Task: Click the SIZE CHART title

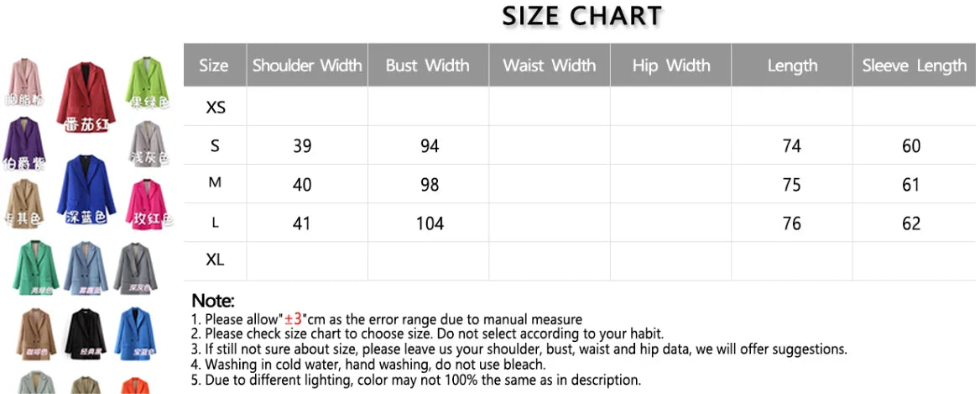Action: [582, 16]
